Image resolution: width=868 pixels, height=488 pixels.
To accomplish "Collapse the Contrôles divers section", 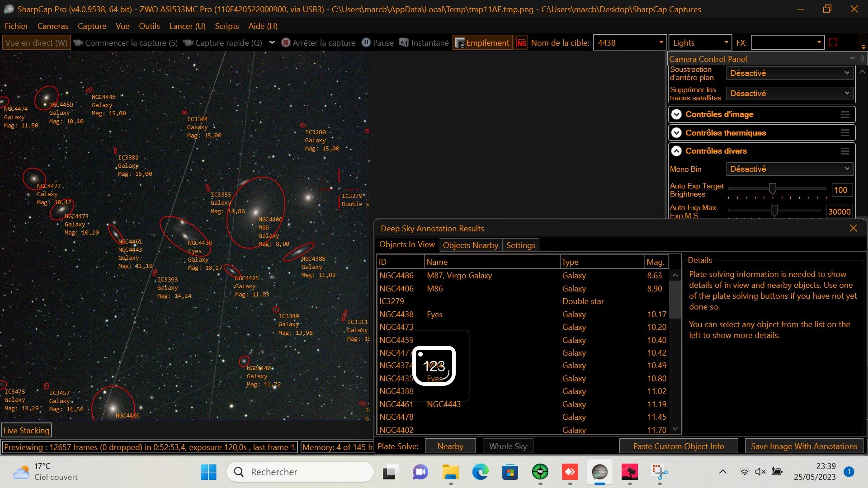I will coord(676,151).
